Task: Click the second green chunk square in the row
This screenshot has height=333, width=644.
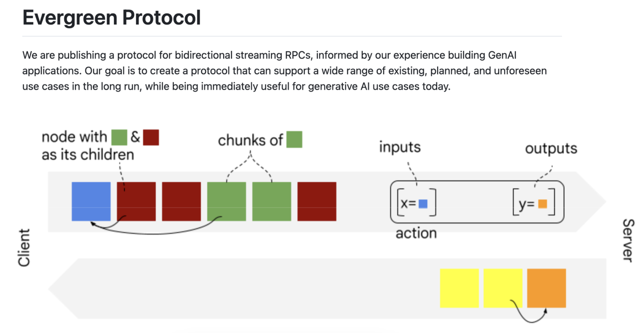Action: 272,201
